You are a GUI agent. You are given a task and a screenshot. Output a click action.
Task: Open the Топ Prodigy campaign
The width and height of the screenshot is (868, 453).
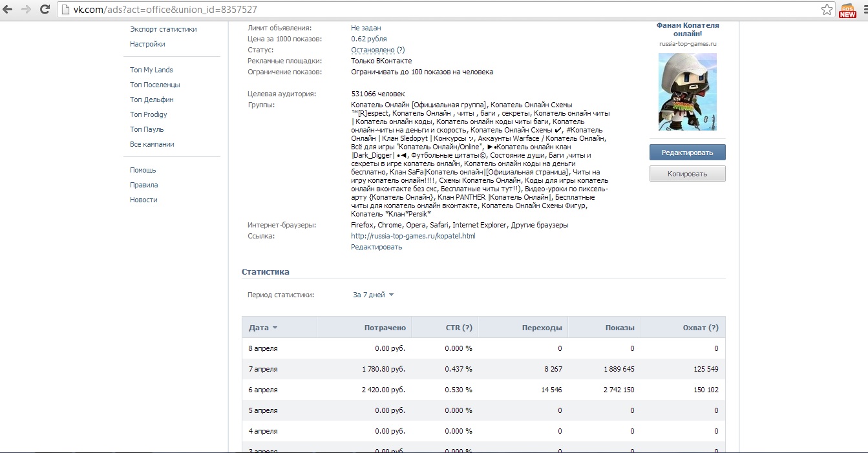[149, 114]
